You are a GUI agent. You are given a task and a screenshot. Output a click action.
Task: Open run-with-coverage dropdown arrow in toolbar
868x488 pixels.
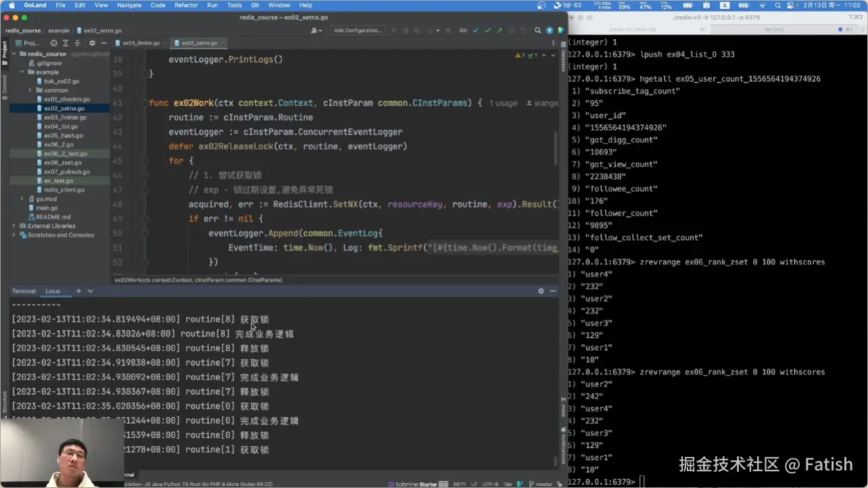[x=438, y=30]
